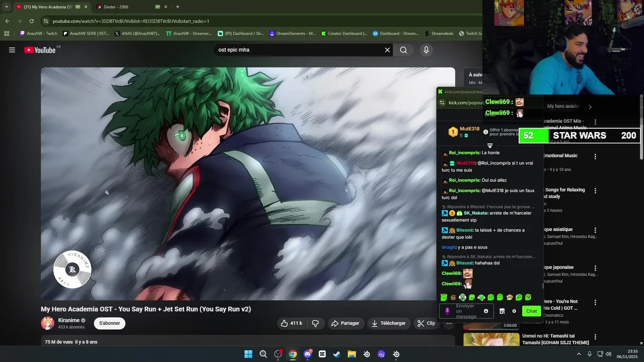Reload the YouTube page

pyautogui.click(x=31, y=21)
